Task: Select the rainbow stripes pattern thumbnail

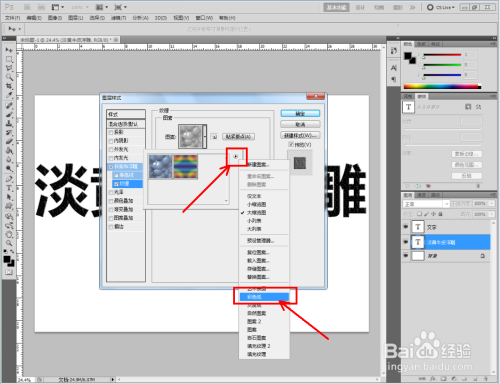Action: pos(186,166)
